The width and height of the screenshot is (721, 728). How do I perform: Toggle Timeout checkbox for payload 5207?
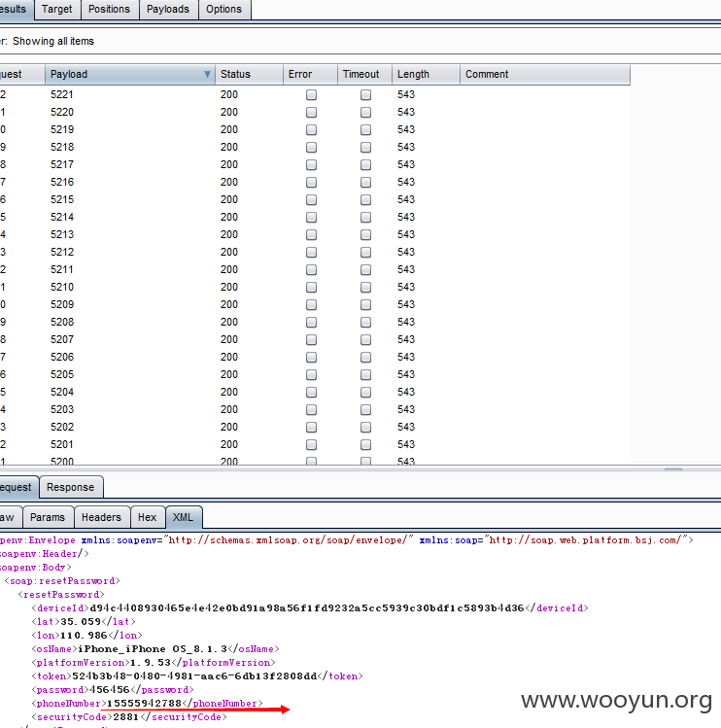365,339
